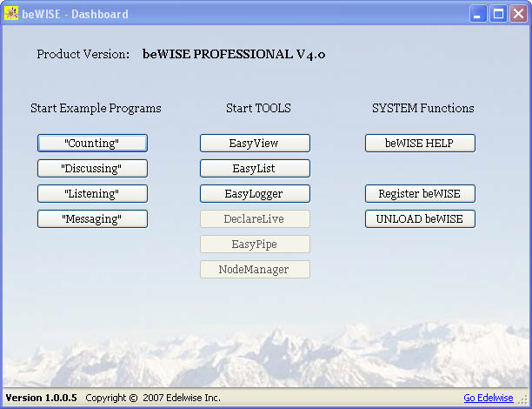Close the beWISE Dashboard window
The image size is (532, 409).
(x=517, y=14)
